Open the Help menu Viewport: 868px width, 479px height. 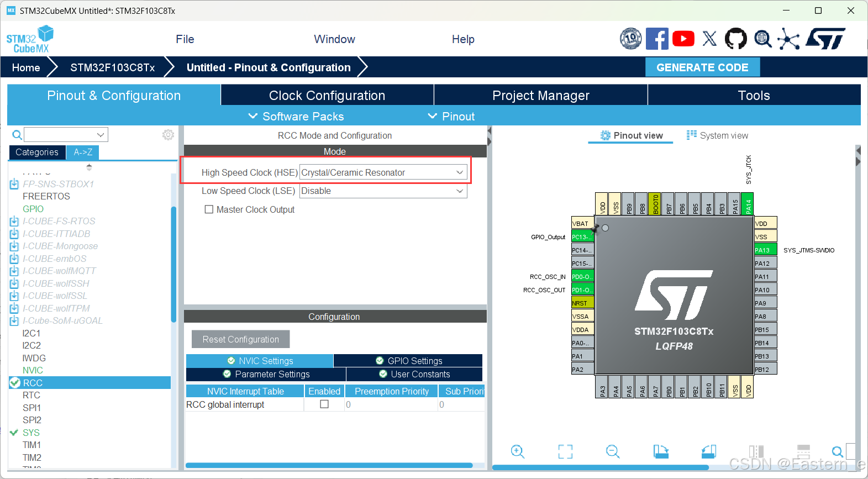[x=463, y=39]
